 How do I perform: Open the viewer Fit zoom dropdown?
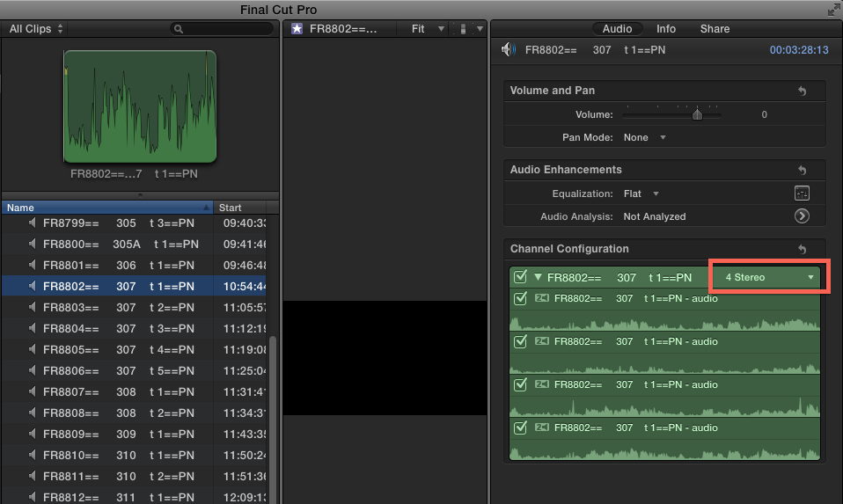click(x=428, y=29)
